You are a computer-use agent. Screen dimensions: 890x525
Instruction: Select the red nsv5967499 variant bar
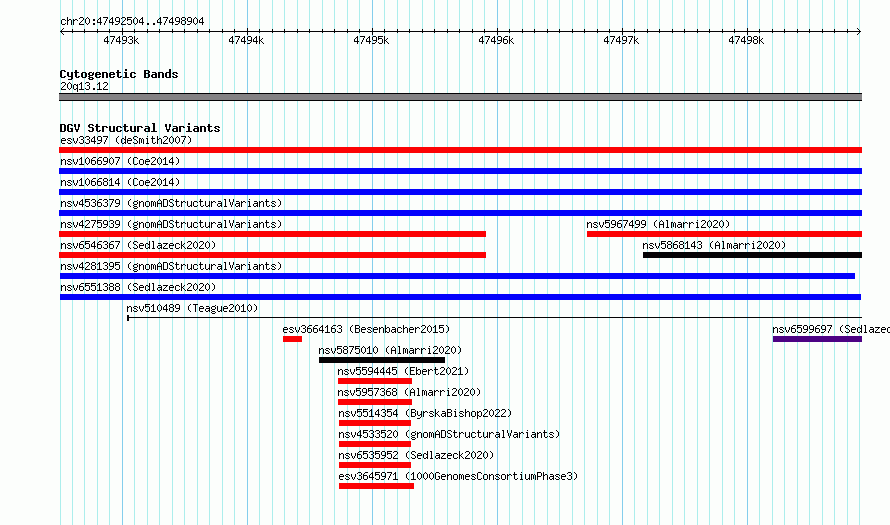724,234
